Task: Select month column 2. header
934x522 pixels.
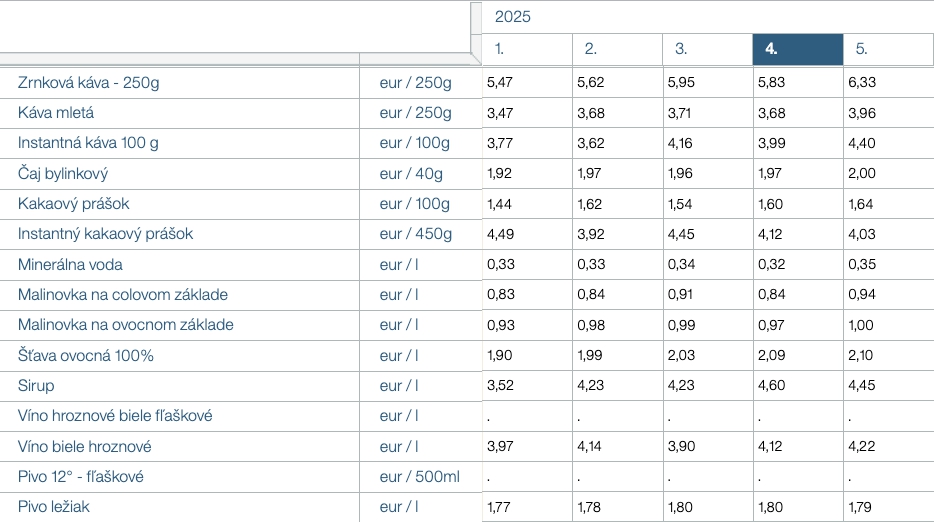Action: [x=591, y=48]
